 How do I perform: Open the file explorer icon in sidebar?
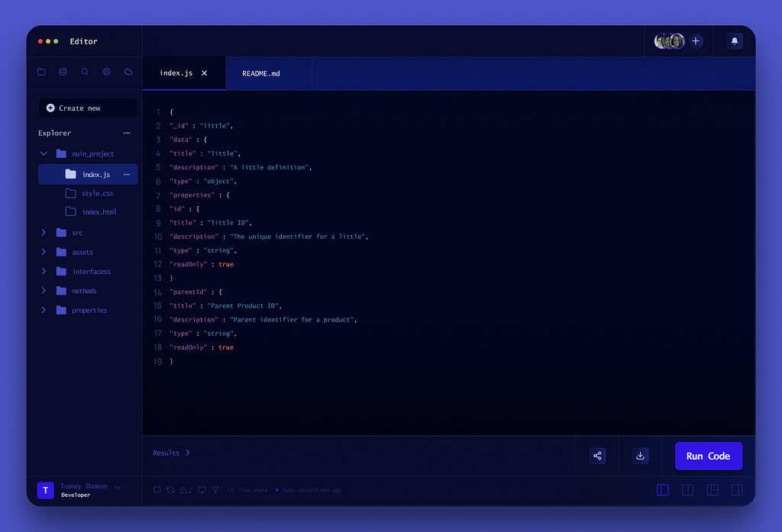pos(41,71)
